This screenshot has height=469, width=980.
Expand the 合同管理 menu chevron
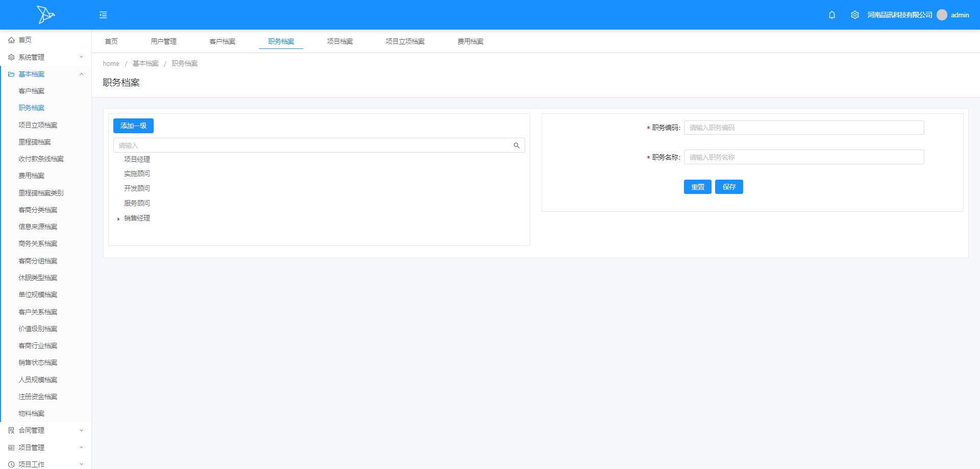[81, 430]
